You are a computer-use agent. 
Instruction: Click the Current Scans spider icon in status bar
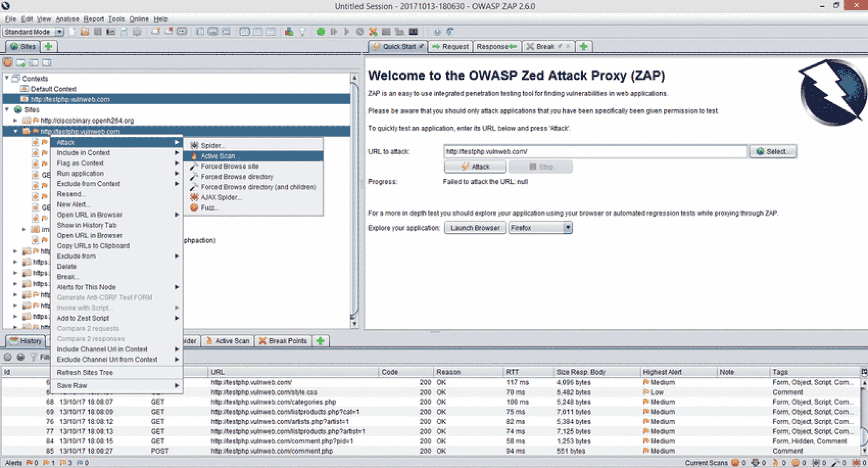click(x=817, y=463)
